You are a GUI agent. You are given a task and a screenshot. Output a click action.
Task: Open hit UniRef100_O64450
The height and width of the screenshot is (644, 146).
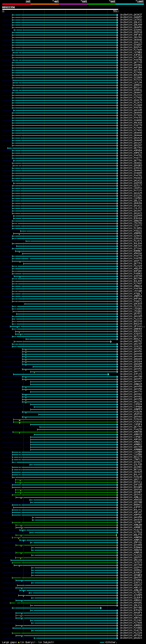point(131,27)
